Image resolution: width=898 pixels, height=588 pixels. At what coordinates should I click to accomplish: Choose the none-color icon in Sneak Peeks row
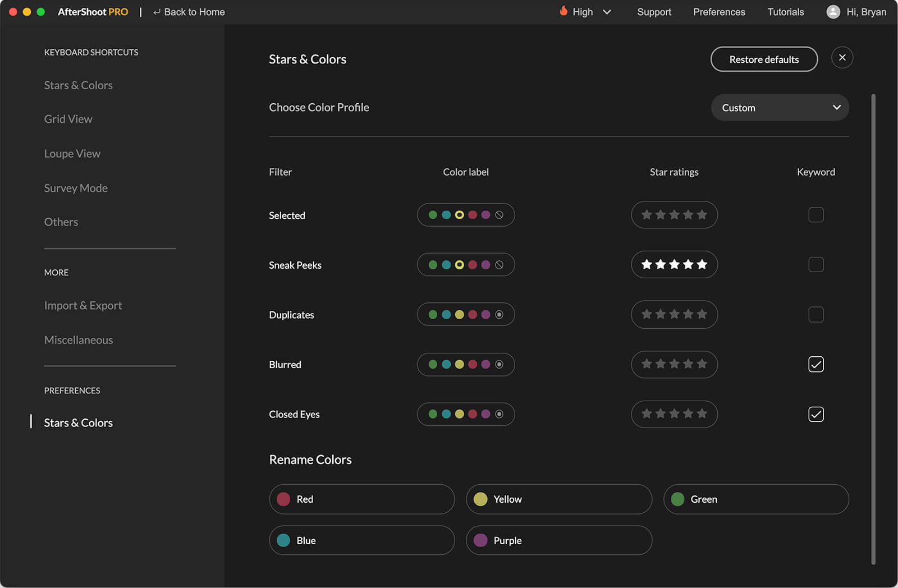tap(499, 265)
